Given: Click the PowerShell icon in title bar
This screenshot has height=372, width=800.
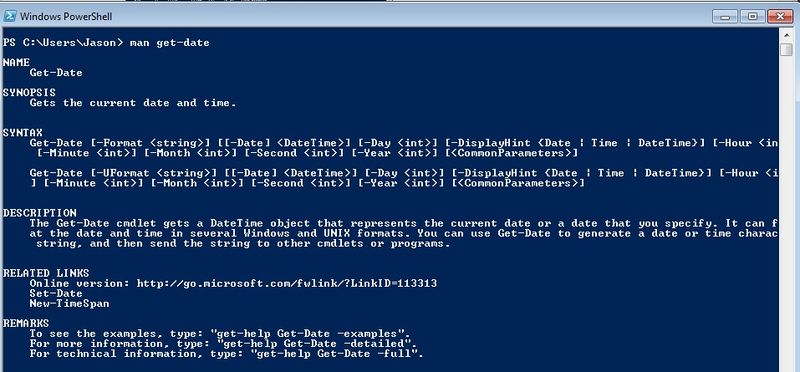Looking at the screenshot, I should click(x=10, y=16).
